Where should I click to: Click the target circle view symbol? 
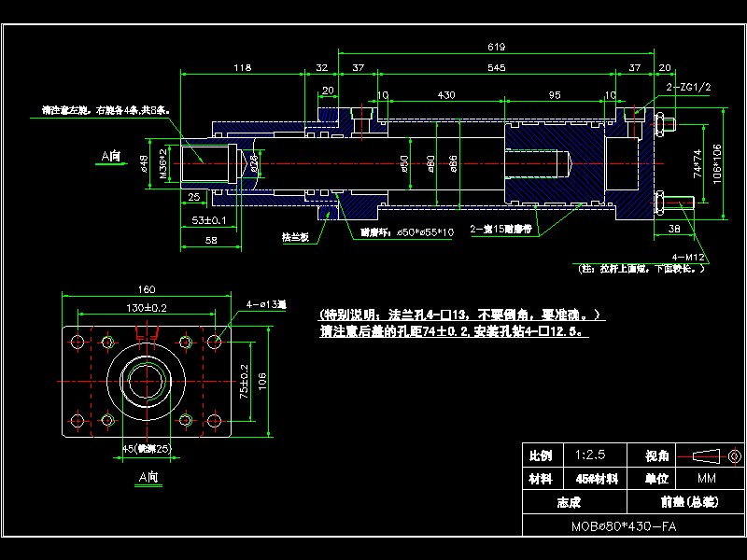[x=734, y=456]
